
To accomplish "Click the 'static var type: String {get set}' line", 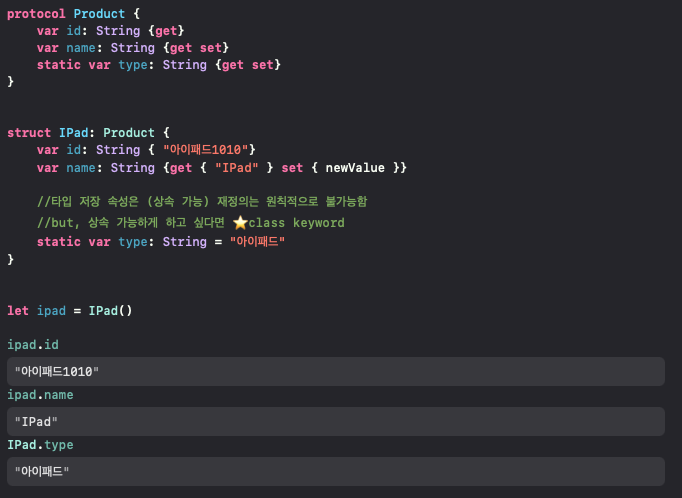I will pyautogui.click(x=159, y=65).
